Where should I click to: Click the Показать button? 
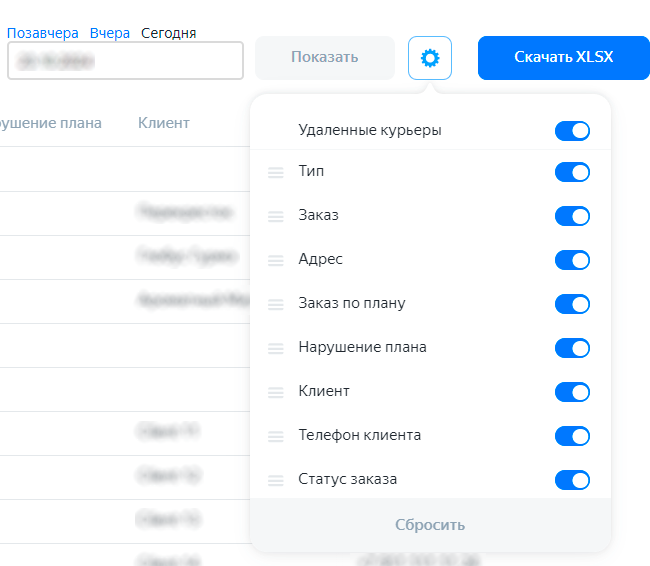[324, 58]
